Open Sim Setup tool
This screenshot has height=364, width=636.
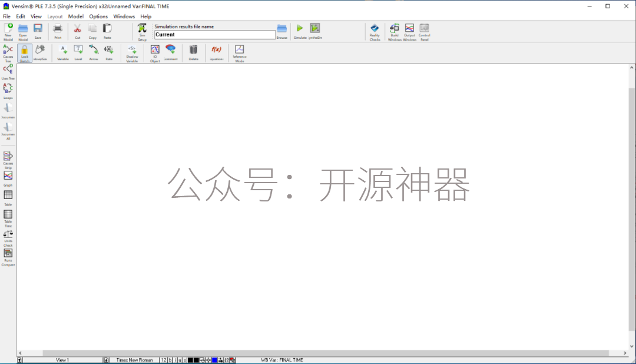click(142, 31)
